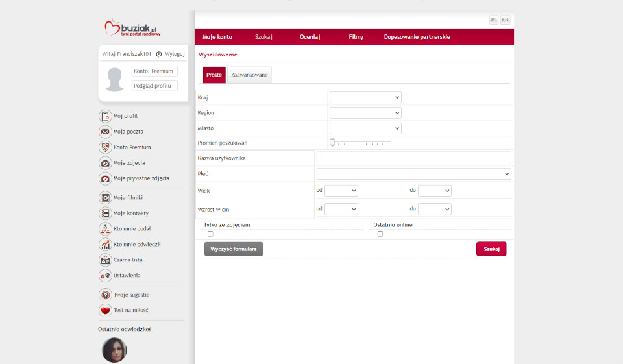Click the Promień poszukiwań slider handle
Viewport: 623px width, 364px height.
click(x=332, y=143)
